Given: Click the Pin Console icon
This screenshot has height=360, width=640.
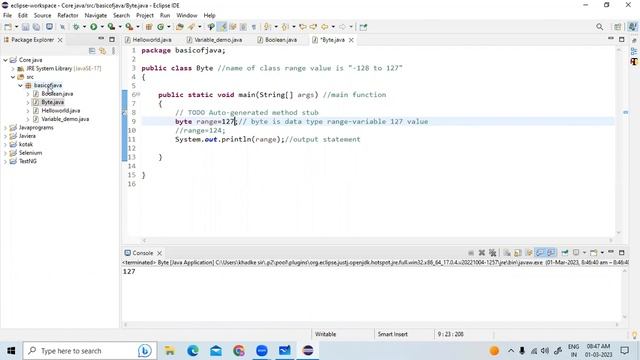Looking at the screenshot, I should coord(565,253).
